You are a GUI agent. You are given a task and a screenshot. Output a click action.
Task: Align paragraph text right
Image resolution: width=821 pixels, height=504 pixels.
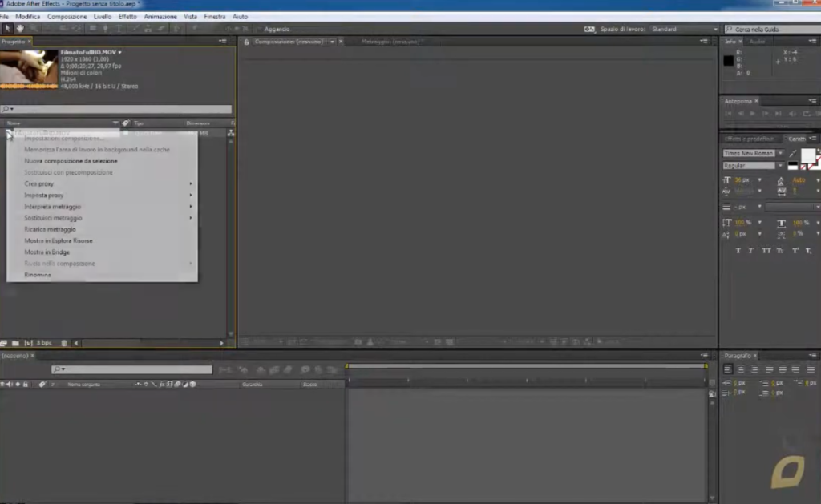754,369
